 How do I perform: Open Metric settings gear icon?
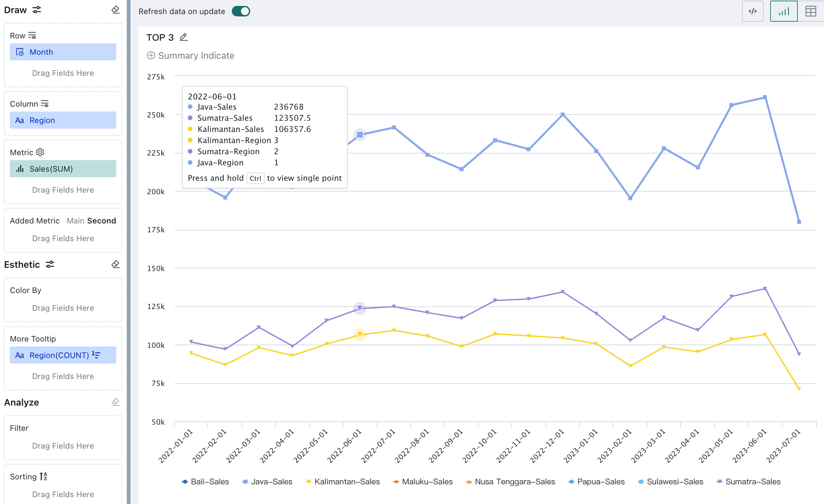click(x=40, y=152)
